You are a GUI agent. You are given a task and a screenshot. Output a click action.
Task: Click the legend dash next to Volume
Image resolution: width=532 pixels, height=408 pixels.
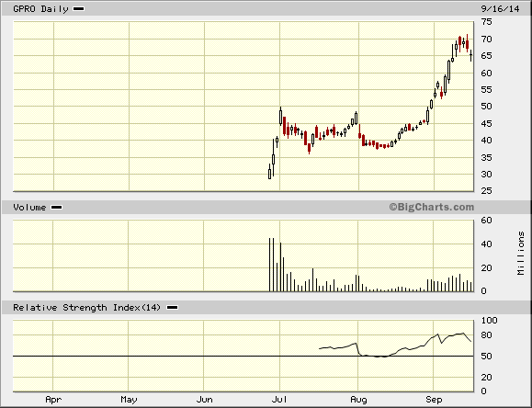(56, 207)
